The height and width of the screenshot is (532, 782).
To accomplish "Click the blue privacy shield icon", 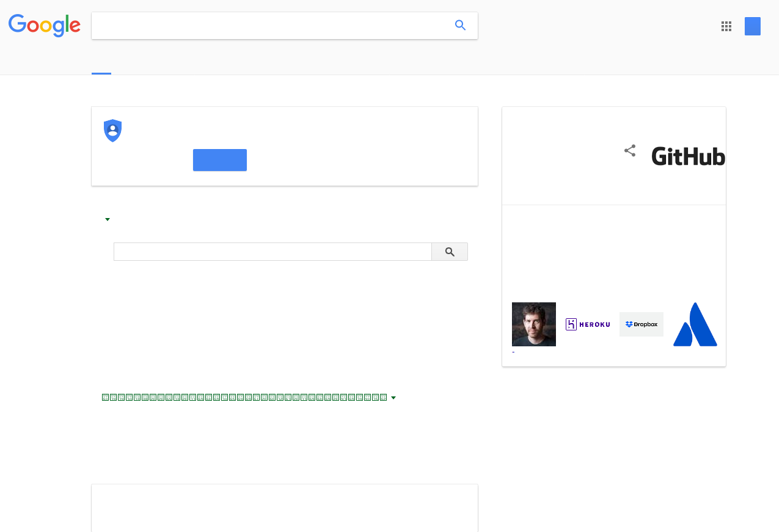I will 113,131.
